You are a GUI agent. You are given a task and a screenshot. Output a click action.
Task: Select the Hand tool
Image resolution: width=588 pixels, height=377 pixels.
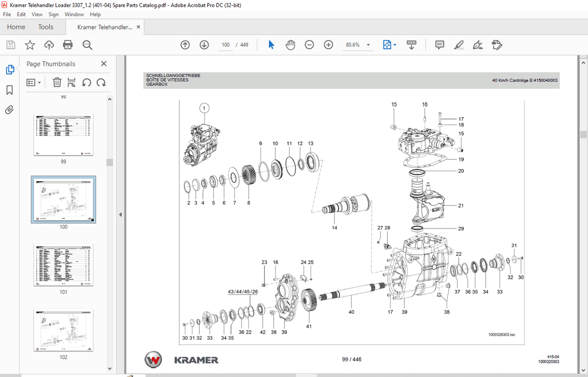click(290, 45)
